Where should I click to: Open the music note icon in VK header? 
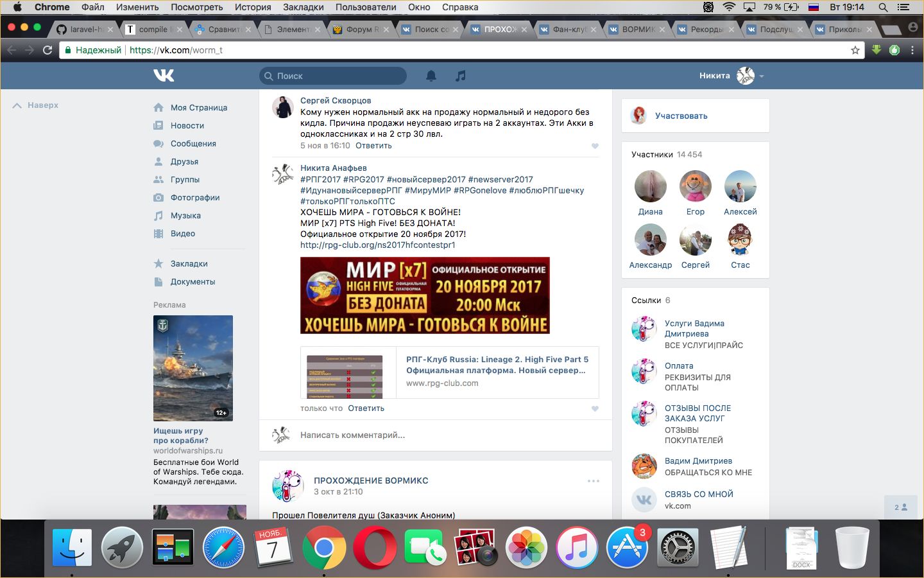click(x=461, y=76)
